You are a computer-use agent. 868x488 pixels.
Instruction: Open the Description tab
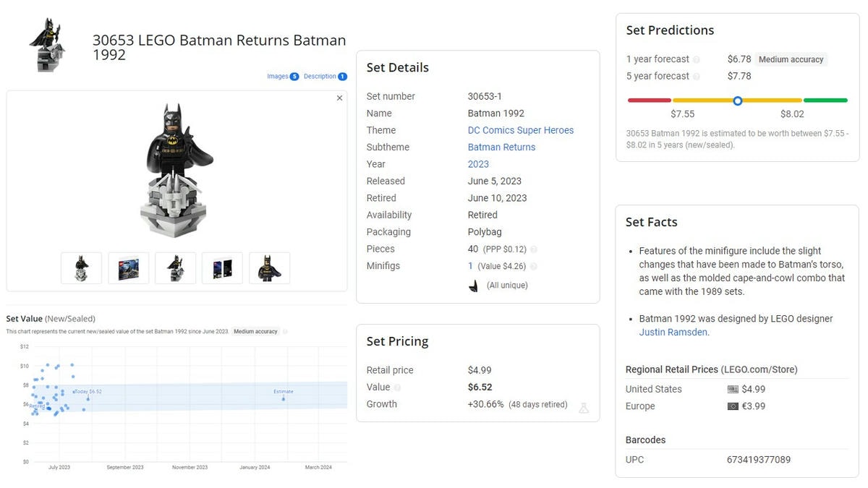pyautogui.click(x=325, y=77)
